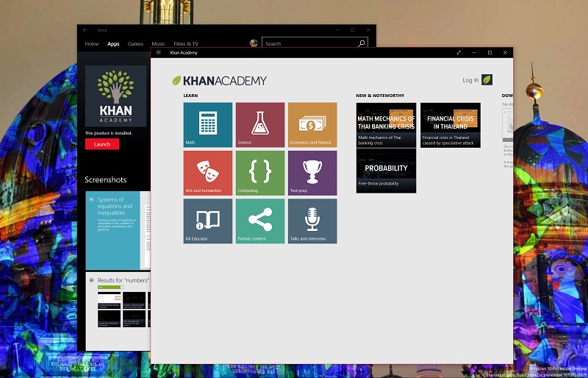
Task: Click the Store search magnifier icon
Action: point(362,43)
